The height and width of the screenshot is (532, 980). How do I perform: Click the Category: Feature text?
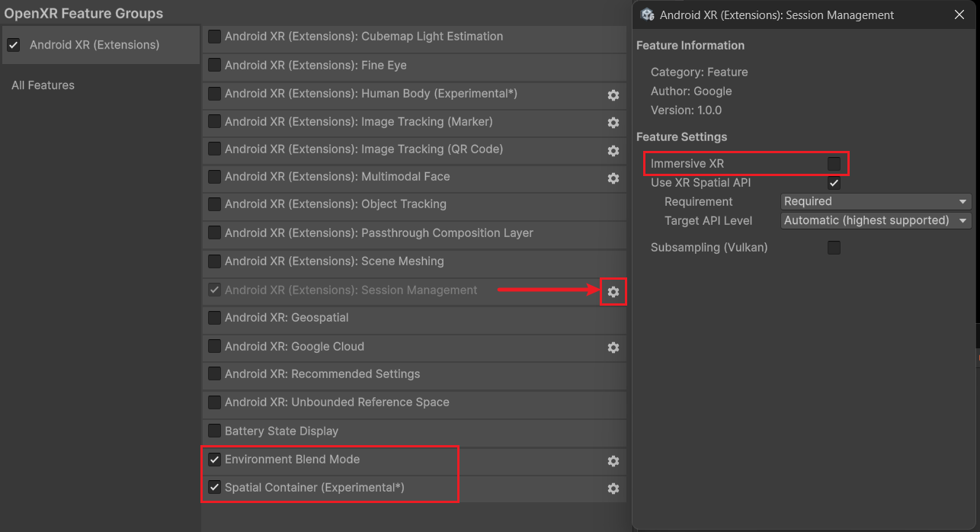[x=699, y=72]
